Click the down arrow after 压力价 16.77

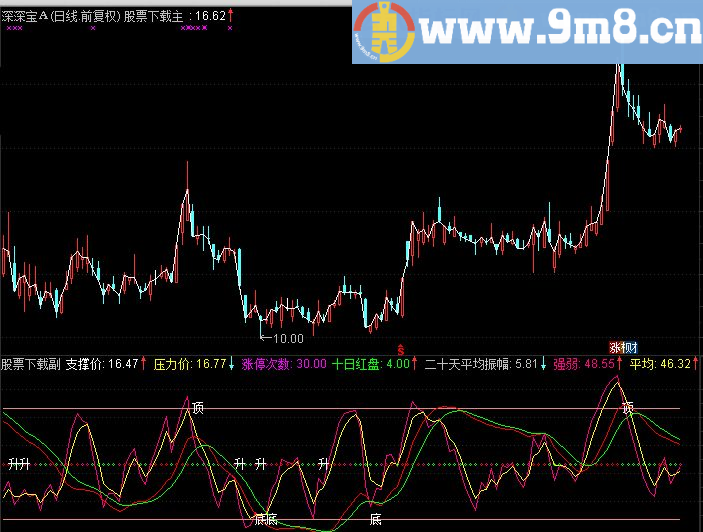pyautogui.click(x=233, y=364)
